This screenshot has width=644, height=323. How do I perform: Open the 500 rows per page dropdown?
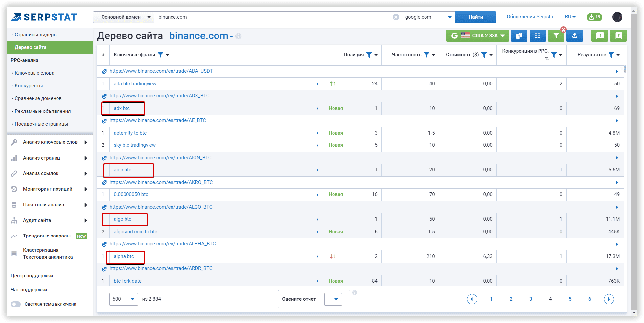124,299
